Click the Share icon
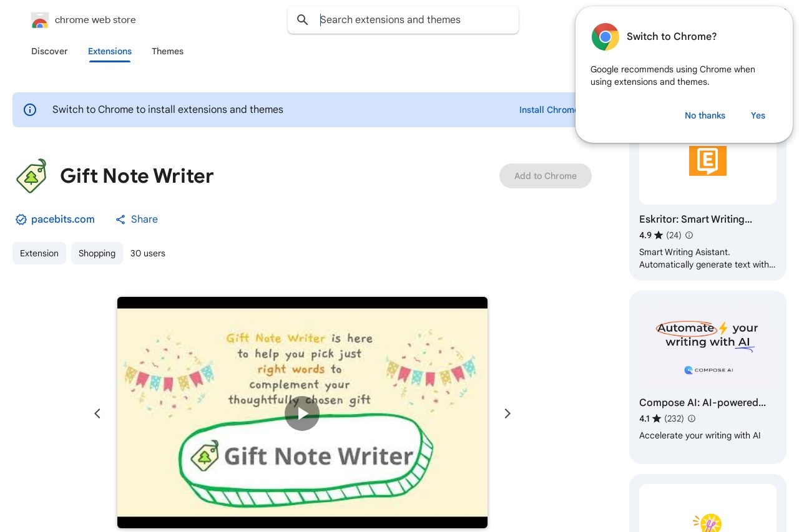This screenshot has height=532, width=799. point(120,220)
